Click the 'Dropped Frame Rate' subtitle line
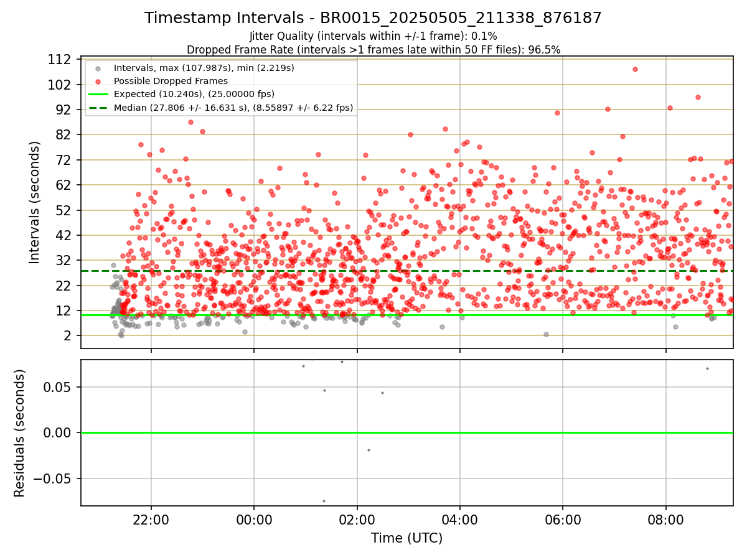Viewport: 747px width, 560px height. (373, 50)
